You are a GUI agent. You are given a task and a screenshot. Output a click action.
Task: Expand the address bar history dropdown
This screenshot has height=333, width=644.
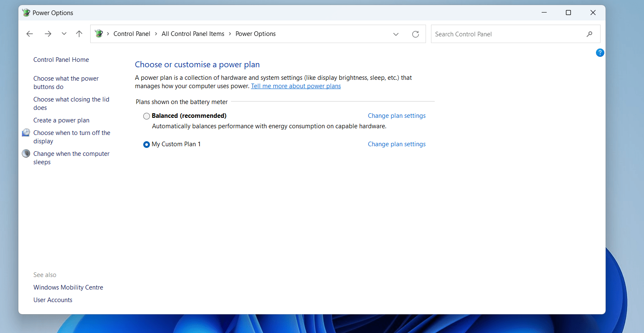point(396,34)
